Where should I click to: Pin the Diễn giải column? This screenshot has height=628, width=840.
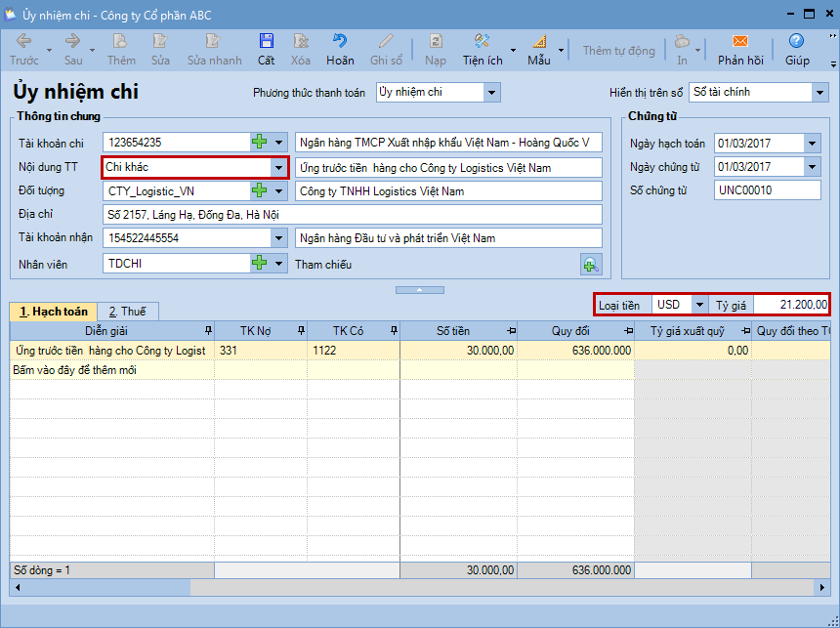pos(208,331)
